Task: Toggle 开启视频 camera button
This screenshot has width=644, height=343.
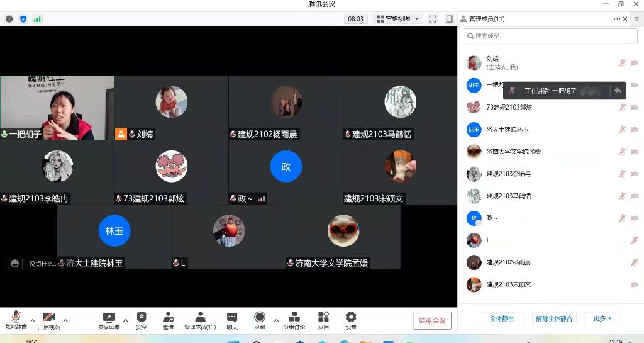Action: click(x=48, y=319)
